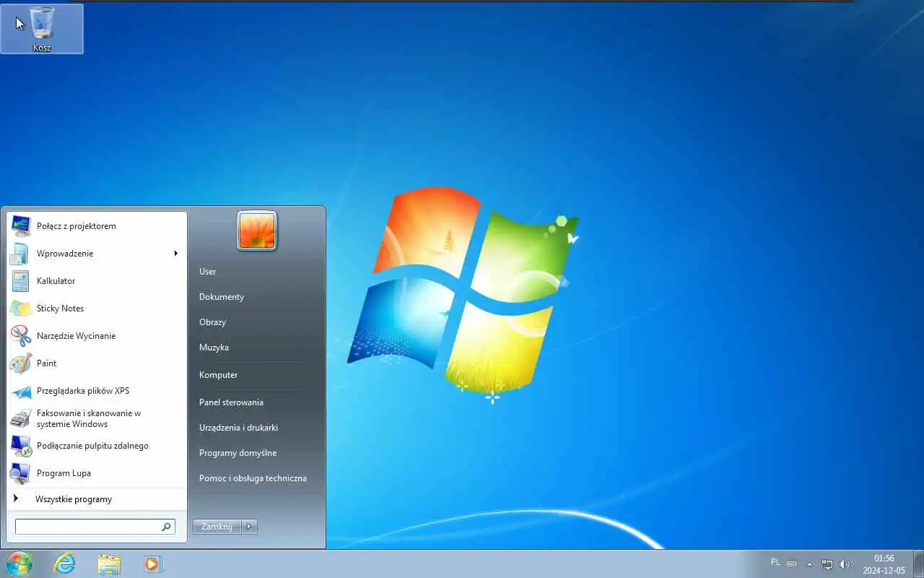
Task: Click the Podłączanie pulpitu zdalnego icon
Action: coord(20,446)
